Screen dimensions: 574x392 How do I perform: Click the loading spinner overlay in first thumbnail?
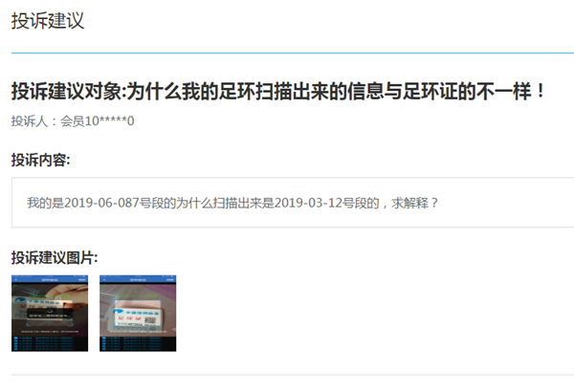click(50, 313)
